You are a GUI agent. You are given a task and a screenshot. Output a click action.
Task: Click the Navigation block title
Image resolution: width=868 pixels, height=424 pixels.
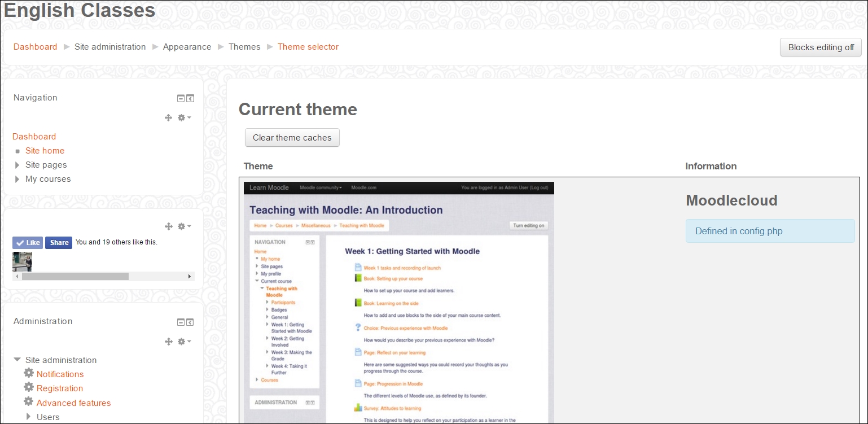[x=36, y=98]
